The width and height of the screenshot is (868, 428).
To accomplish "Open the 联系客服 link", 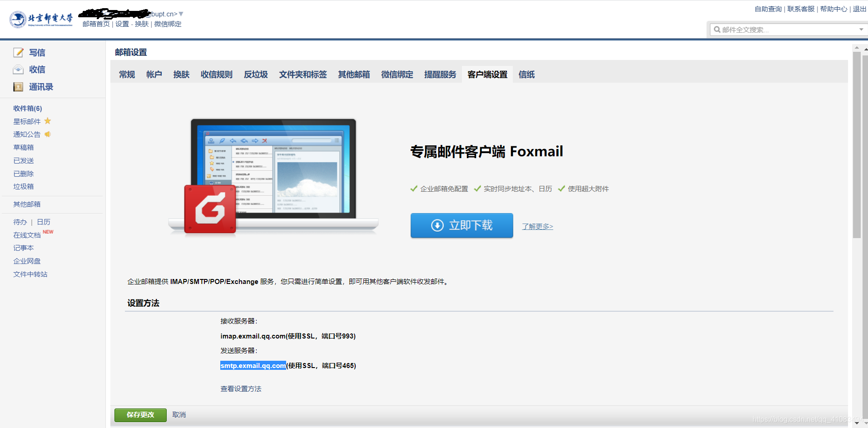I will [x=801, y=9].
